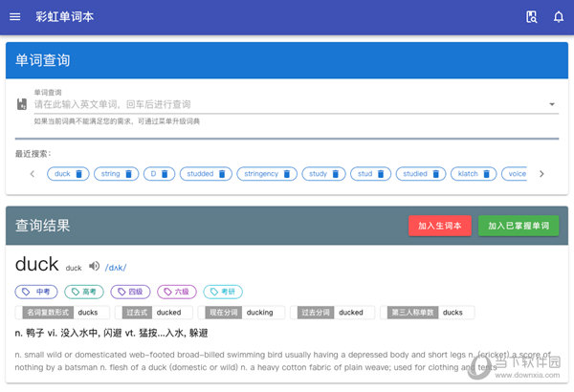Click the 四级 tag chip
Screen dimensions: 574x392
(130, 292)
